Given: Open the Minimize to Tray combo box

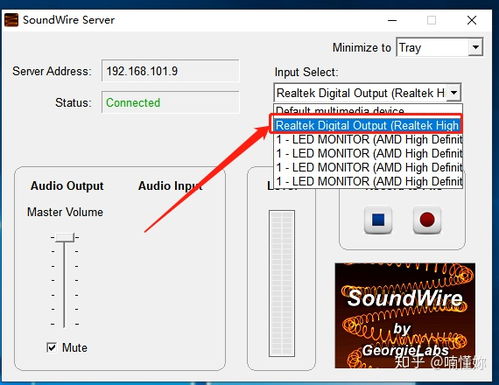Looking at the screenshot, I should (439, 47).
